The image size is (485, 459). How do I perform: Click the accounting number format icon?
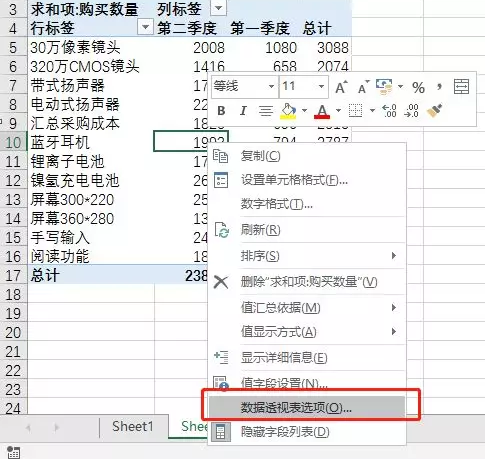tap(384, 87)
